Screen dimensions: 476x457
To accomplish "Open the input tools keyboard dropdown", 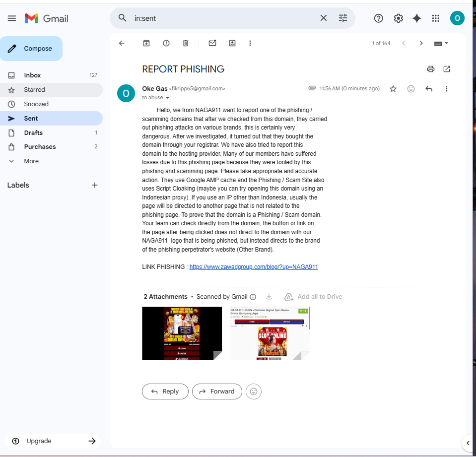I will (x=441, y=43).
